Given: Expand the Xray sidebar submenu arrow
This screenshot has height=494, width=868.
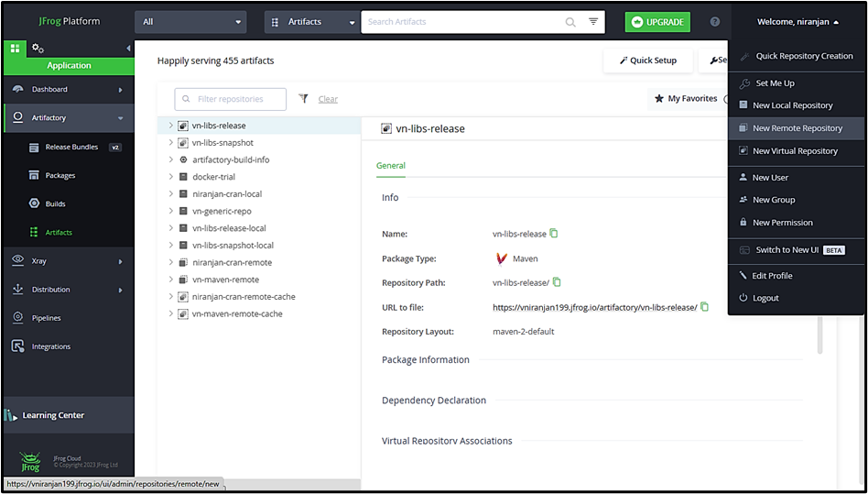Looking at the screenshot, I should point(120,261).
